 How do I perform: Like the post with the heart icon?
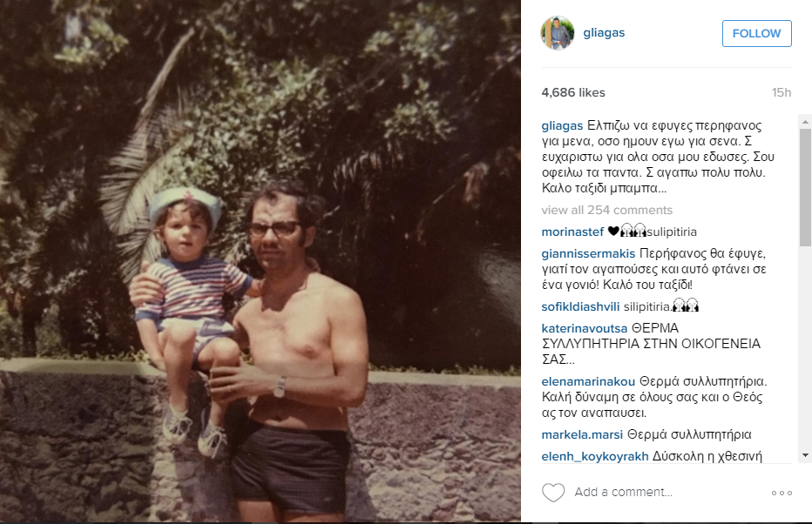[x=552, y=493]
